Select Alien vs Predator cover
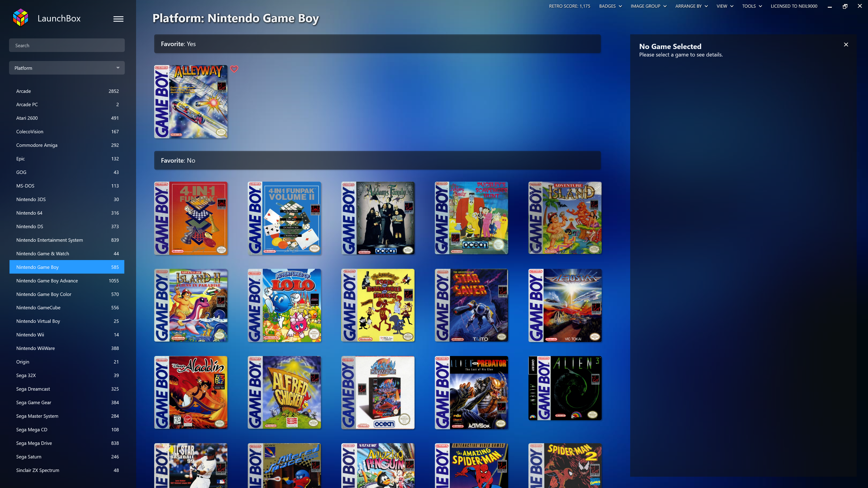The height and width of the screenshot is (488, 868). tap(471, 393)
